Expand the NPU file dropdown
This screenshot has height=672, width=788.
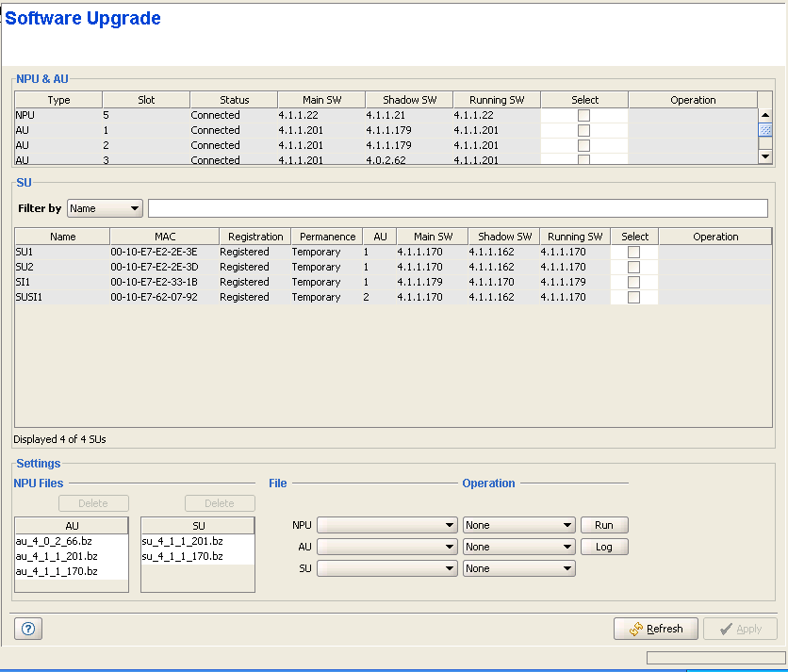coord(387,525)
